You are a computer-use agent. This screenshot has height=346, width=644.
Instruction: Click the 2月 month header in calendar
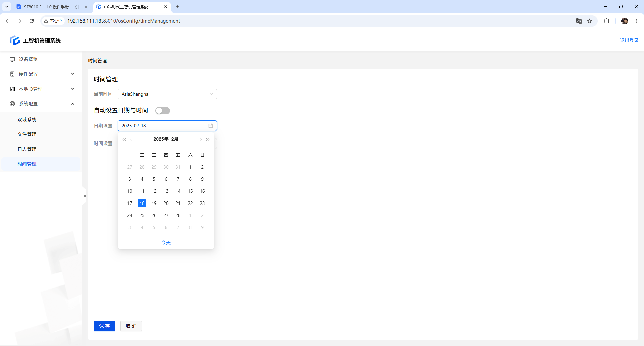175,139
